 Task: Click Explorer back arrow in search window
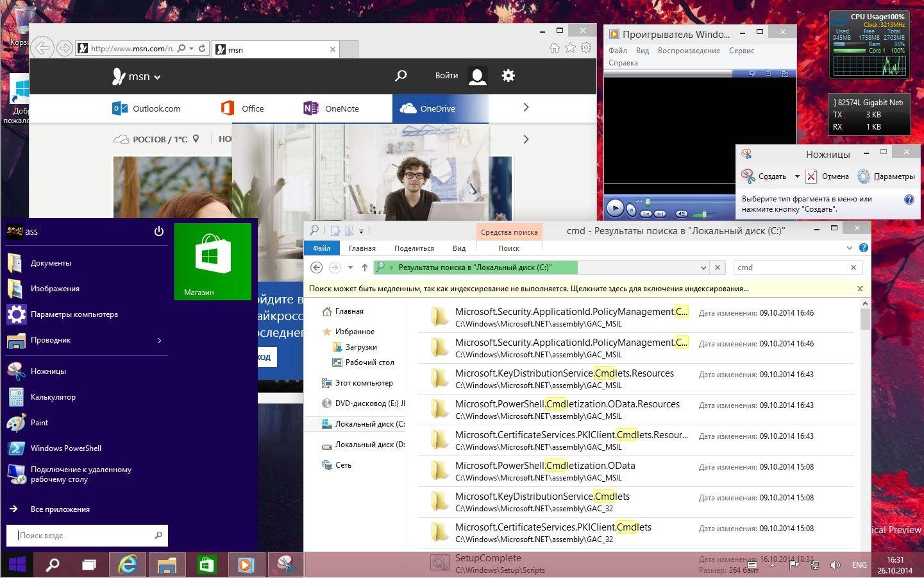[316, 268]
